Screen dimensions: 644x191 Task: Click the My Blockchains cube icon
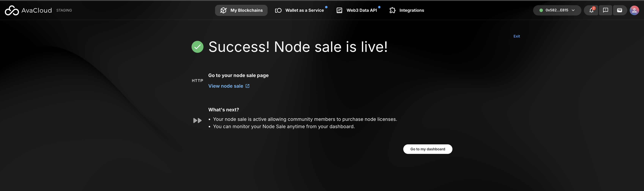click(223, 10)
